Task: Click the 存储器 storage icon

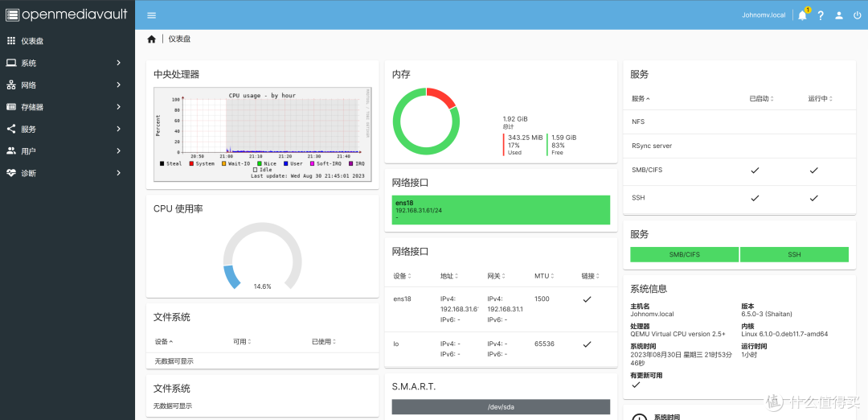Action: pos(11,107)
